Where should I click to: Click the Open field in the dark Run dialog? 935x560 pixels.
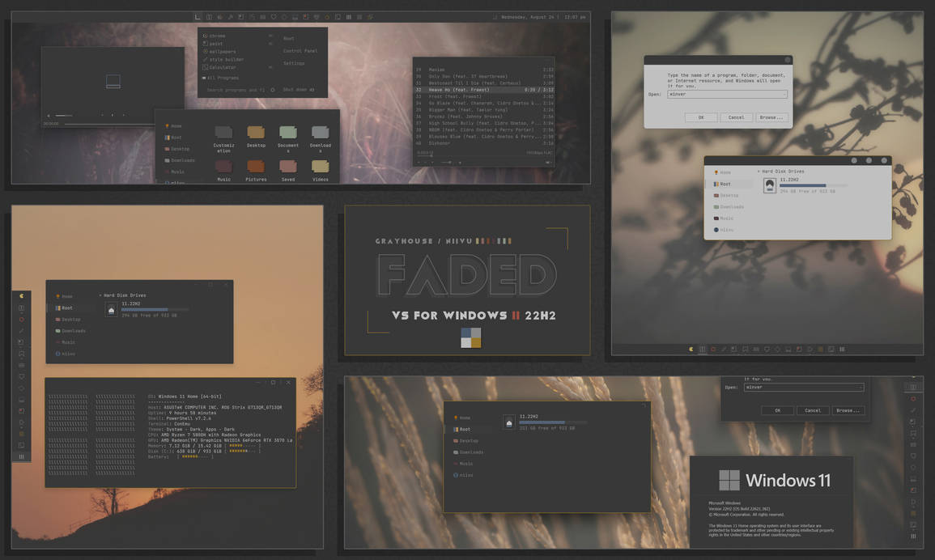804,387
